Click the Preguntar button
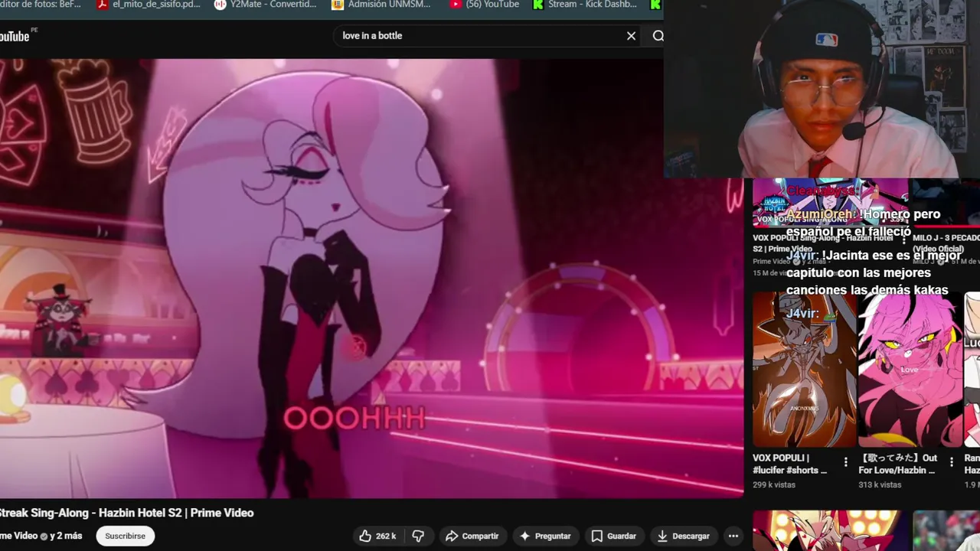The width and height of the screenshot is (980, 551). 545,536
